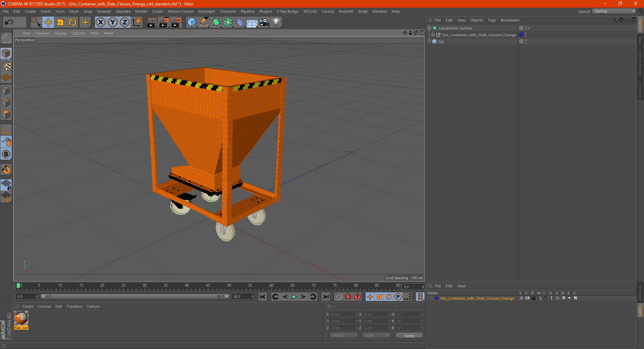Activate the Rotate tool
This screenshot has height=349, width=644.
(x=72, y=22)
